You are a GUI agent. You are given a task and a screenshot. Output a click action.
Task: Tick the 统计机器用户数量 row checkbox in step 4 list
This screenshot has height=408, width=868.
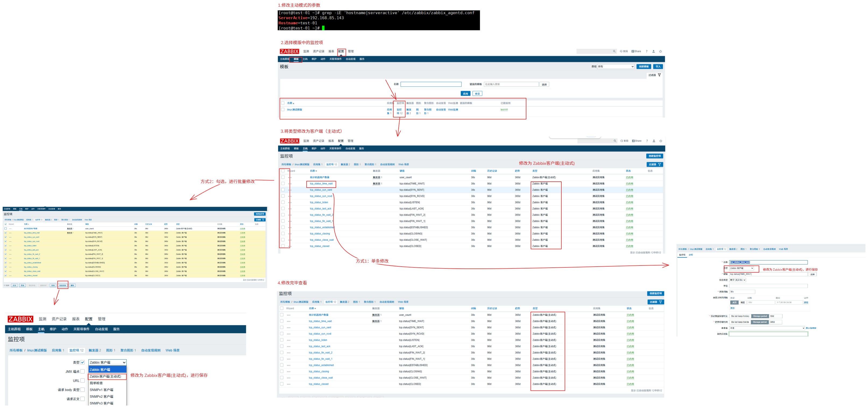[x=282, y=315]
